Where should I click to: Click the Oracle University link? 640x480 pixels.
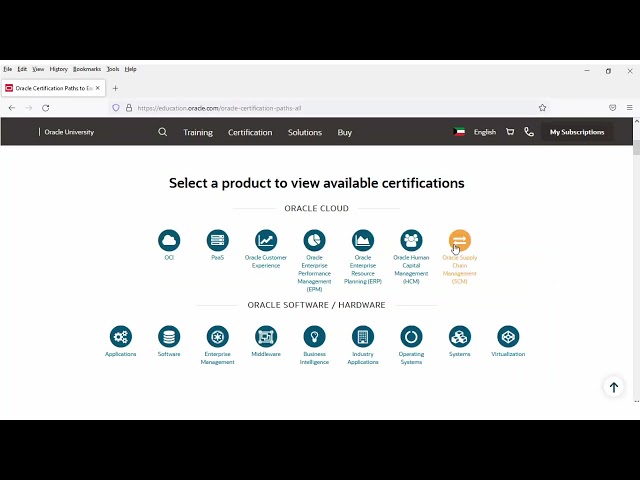coord(69,132)
